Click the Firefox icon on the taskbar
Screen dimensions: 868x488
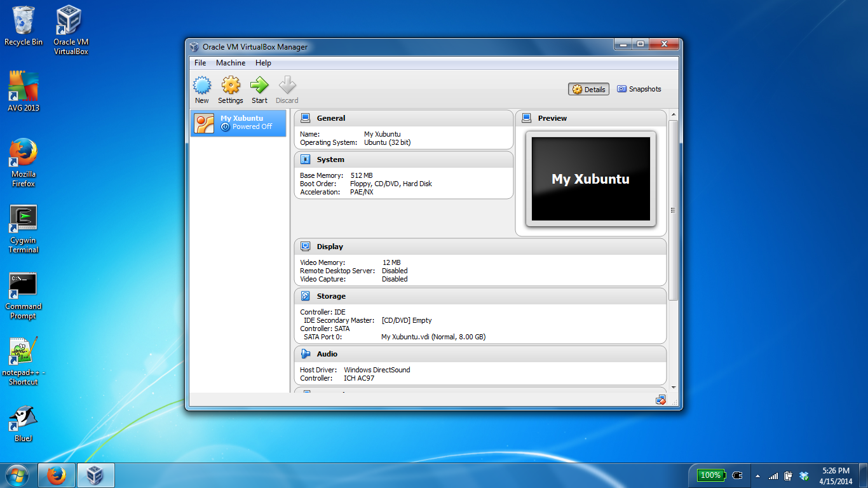(57, 475)
